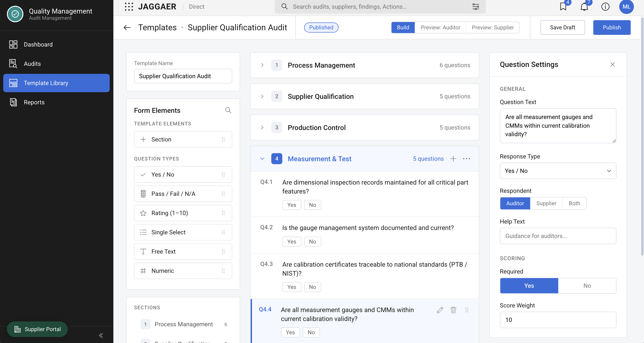Screen dimensions: 644x343
Task: Add a Section template element
Action: (183, 139)
